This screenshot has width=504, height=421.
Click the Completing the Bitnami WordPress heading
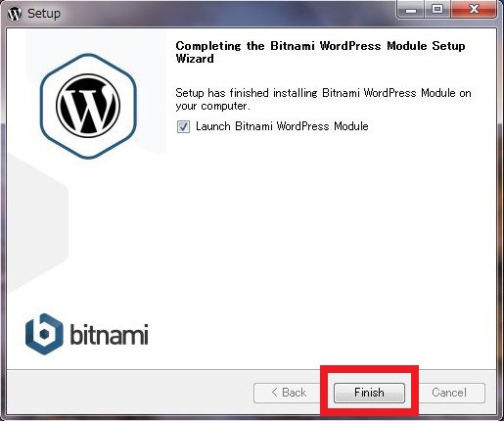[x=320, y=52]
